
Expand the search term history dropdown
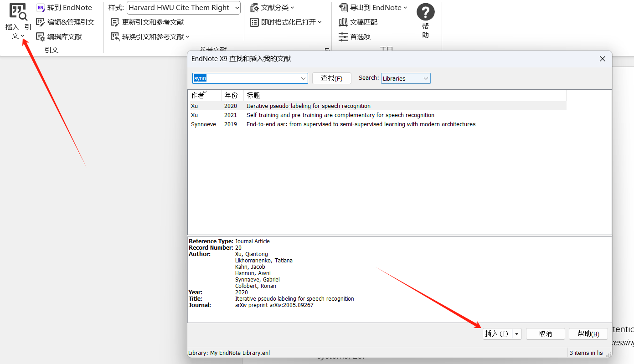[x=304, y=78]
